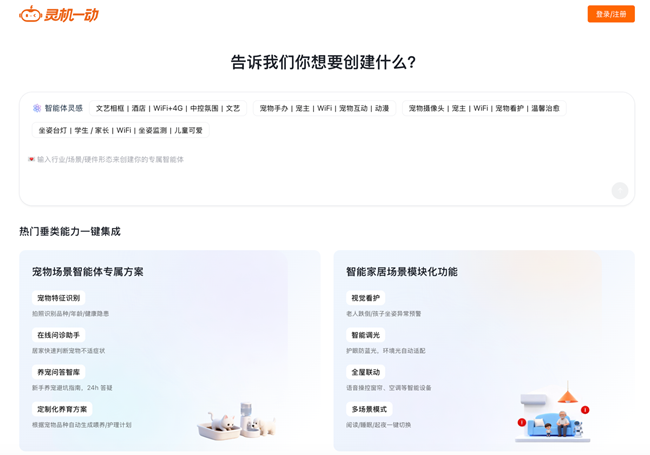The height and width of the screenshot is (455, 650).
Task: Click the small red icon before placeholder
Action: (x=31, y=159)
